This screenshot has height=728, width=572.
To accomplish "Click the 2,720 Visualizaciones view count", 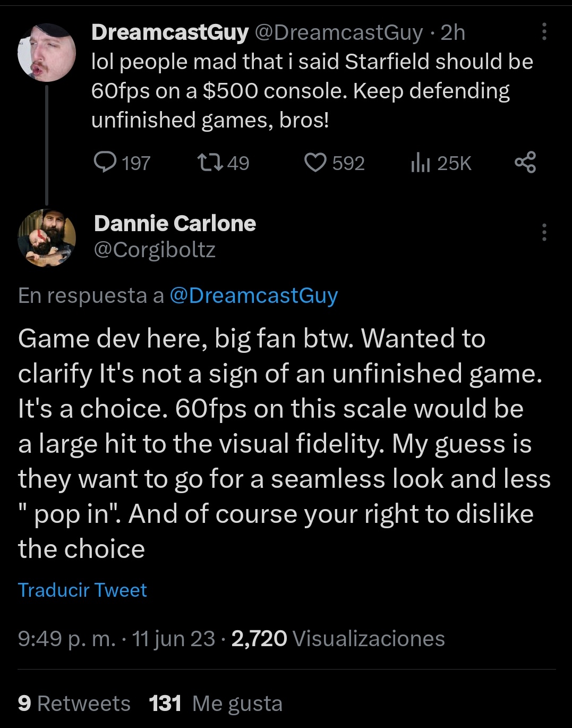I will click(x=338, y=638).
